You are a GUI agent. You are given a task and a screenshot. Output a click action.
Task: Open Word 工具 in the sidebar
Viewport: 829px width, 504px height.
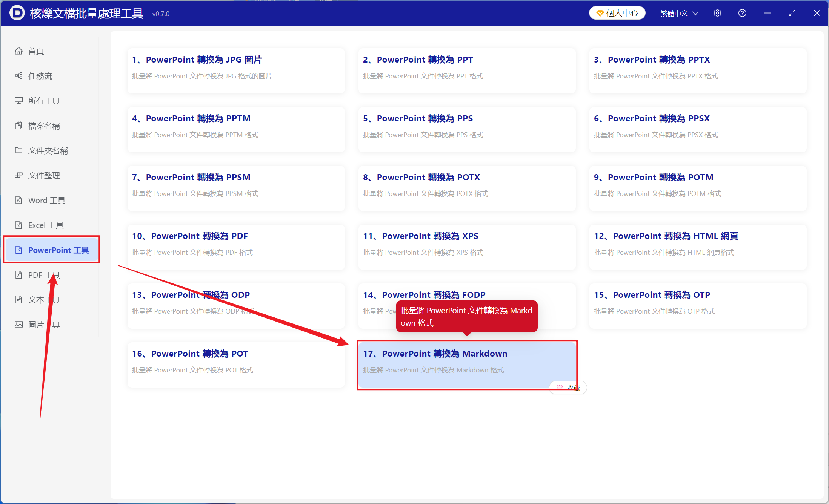click(52, 200)
